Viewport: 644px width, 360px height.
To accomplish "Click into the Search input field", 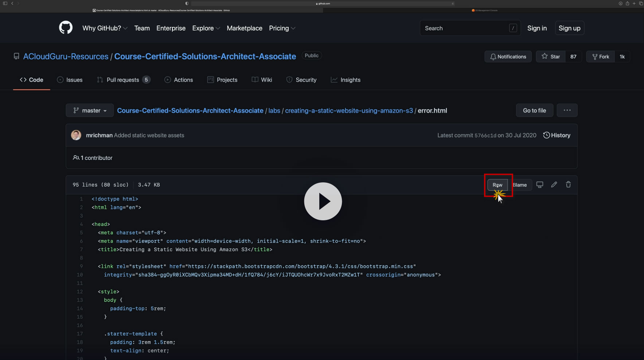I will click(465, 28).
